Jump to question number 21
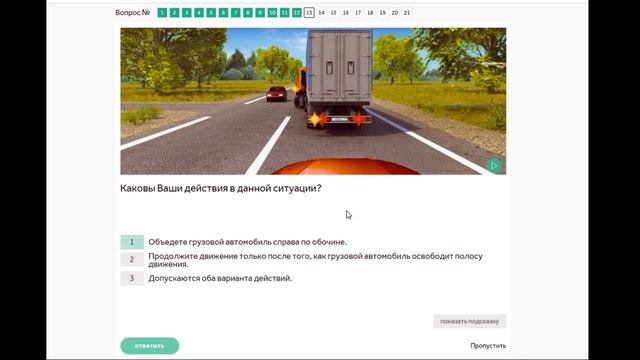The width and height of the screenshot is (640, 360). [x=407, y=13]
